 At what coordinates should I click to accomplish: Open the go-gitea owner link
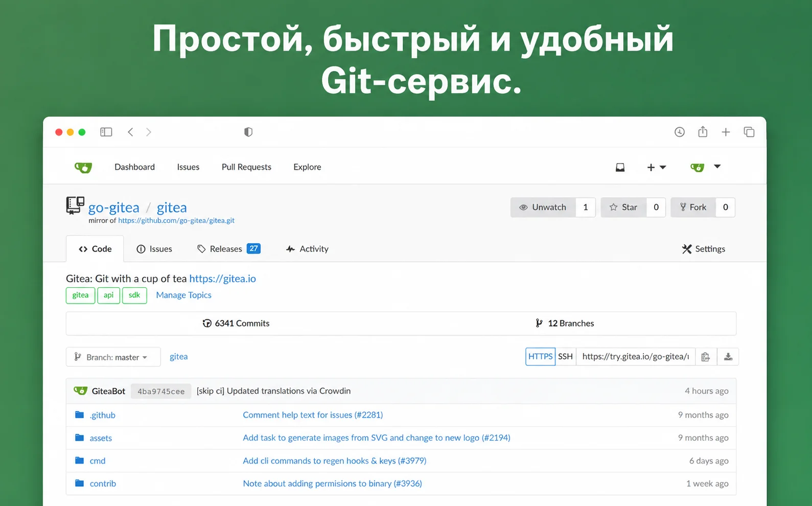click(x=114, y=208)
